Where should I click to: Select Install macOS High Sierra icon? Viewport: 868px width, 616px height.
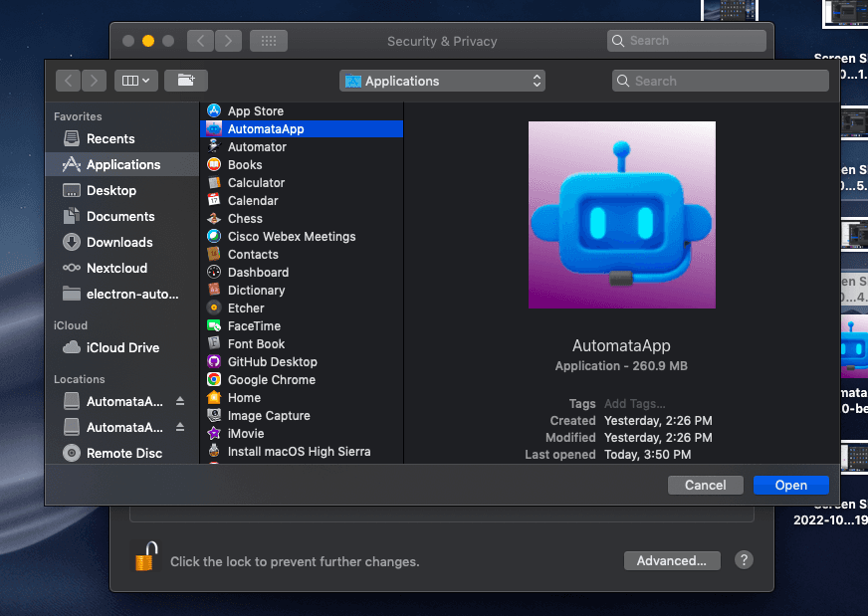[214, 451]
